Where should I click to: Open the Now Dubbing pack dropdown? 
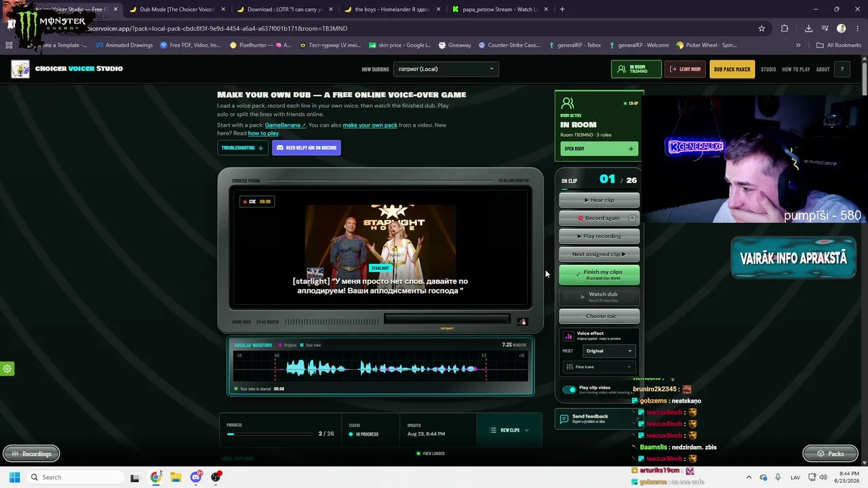(446, 68)
